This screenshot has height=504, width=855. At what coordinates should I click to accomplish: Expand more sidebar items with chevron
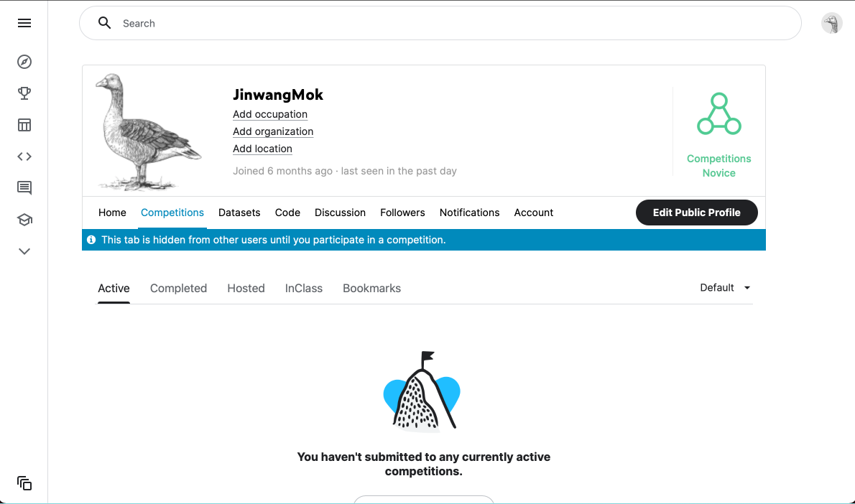(24, 251)
